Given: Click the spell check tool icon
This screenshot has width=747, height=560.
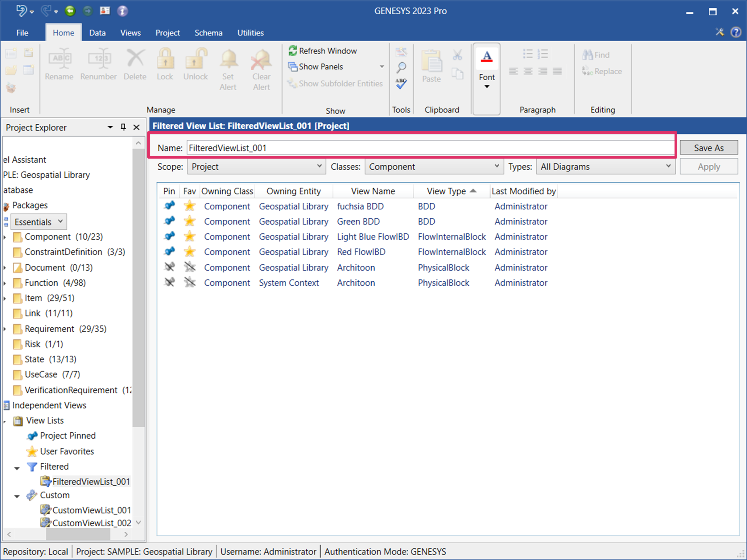Looking at the screenshot, I should [401, 83].
